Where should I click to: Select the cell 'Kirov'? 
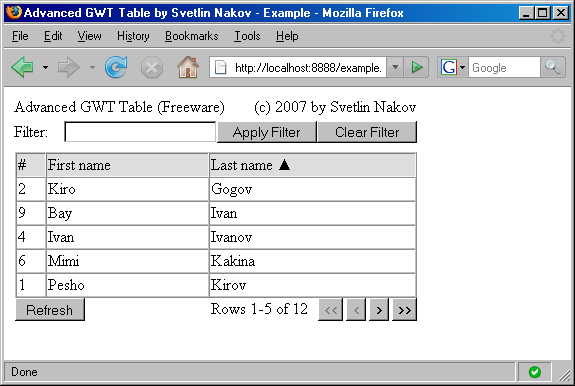[312, 285]
